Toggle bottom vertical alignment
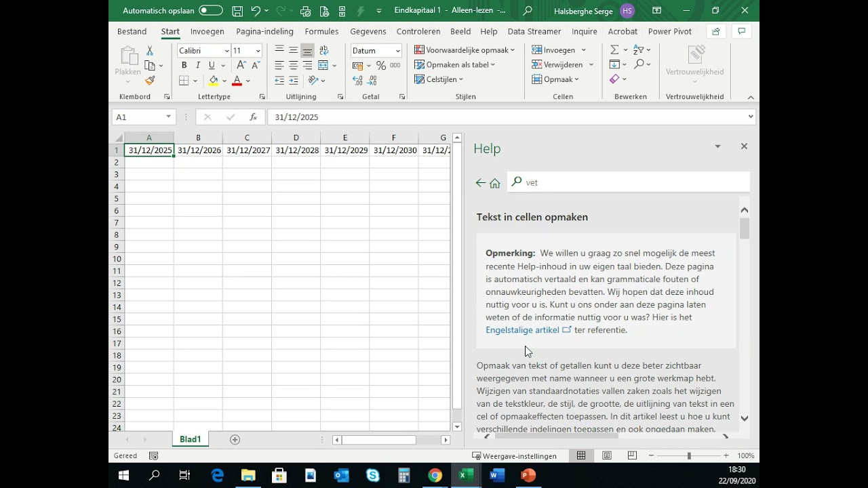Screen dimensions: 868x488 coord(308,50)
